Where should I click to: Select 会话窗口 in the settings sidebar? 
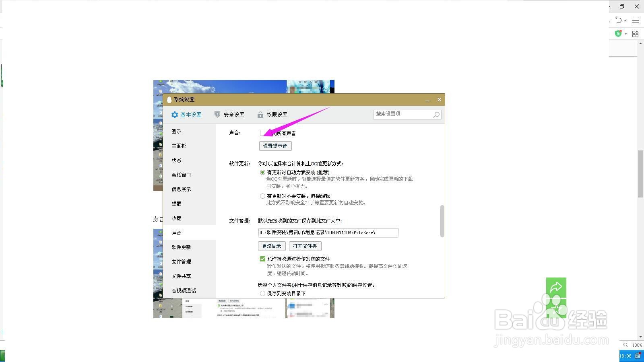click(x=190, y=175)
